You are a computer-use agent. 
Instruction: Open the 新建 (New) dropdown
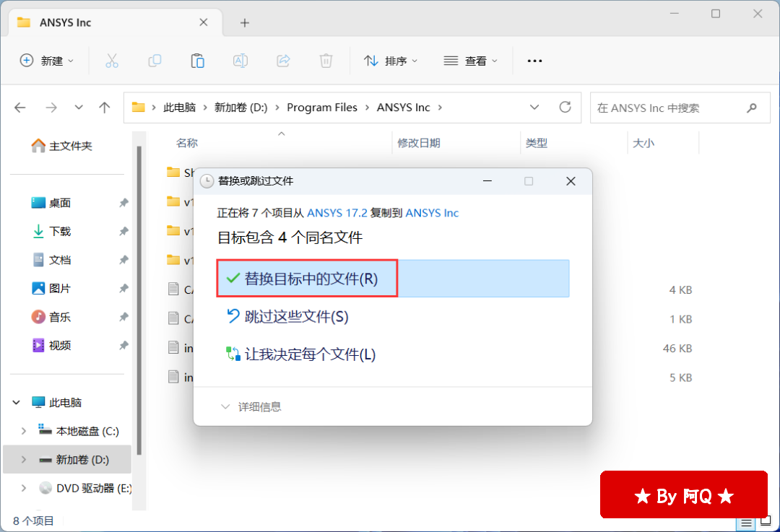[x=47, y=61]
